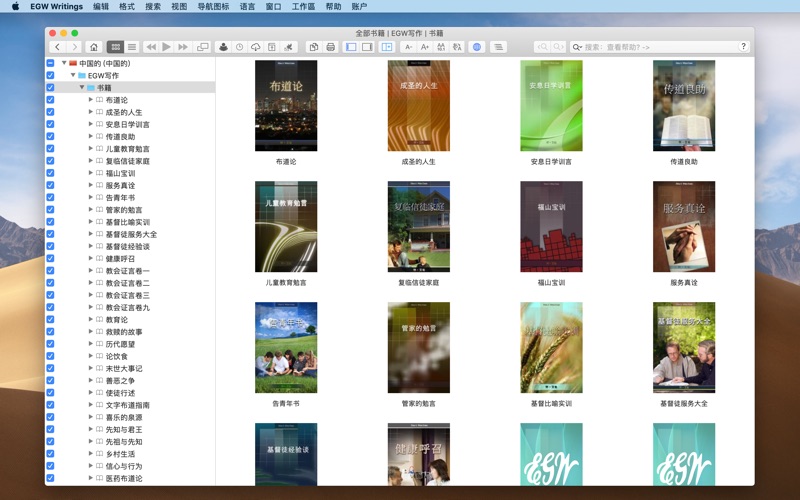This screenshot has height=500, width=800.
Task: Open the 导航图标 menu
Action: (x=213, y=7)
